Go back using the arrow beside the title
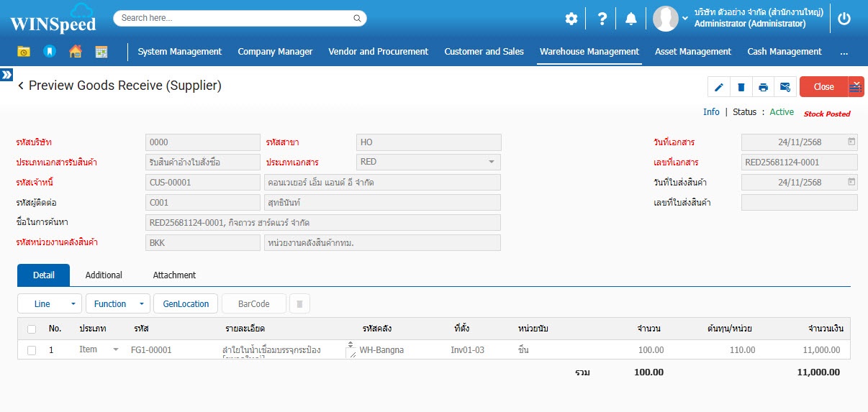This screenshot has width=868, height=412. click(21, 86)
